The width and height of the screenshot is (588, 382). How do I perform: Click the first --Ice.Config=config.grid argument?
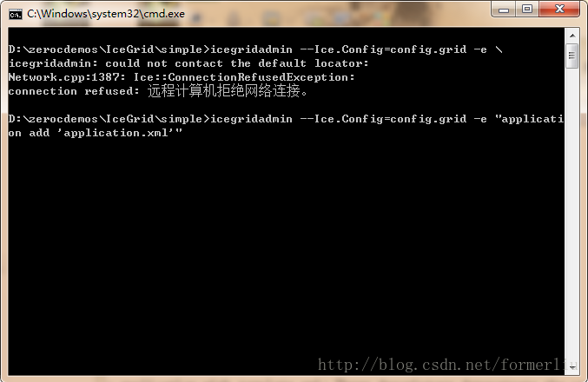point(383,49)
